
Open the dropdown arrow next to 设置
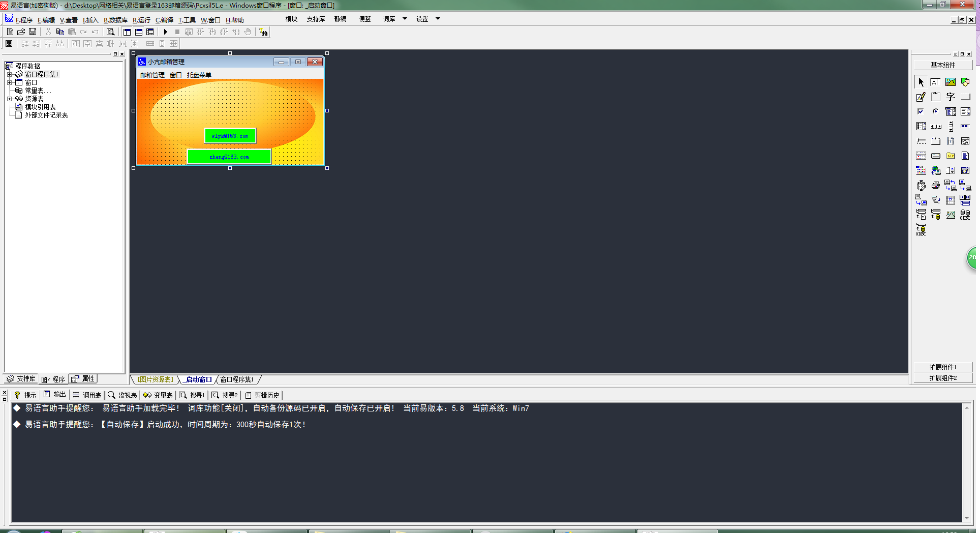point(438,19)
